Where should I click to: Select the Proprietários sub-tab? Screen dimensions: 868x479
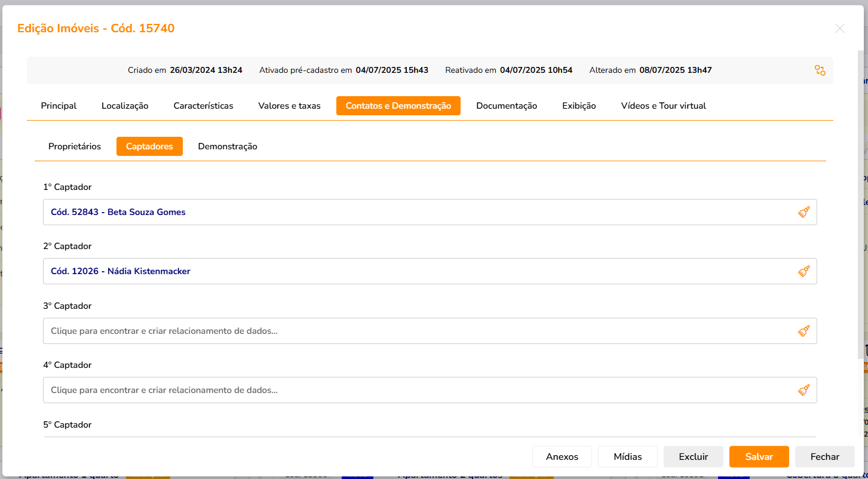pos(75,146)
